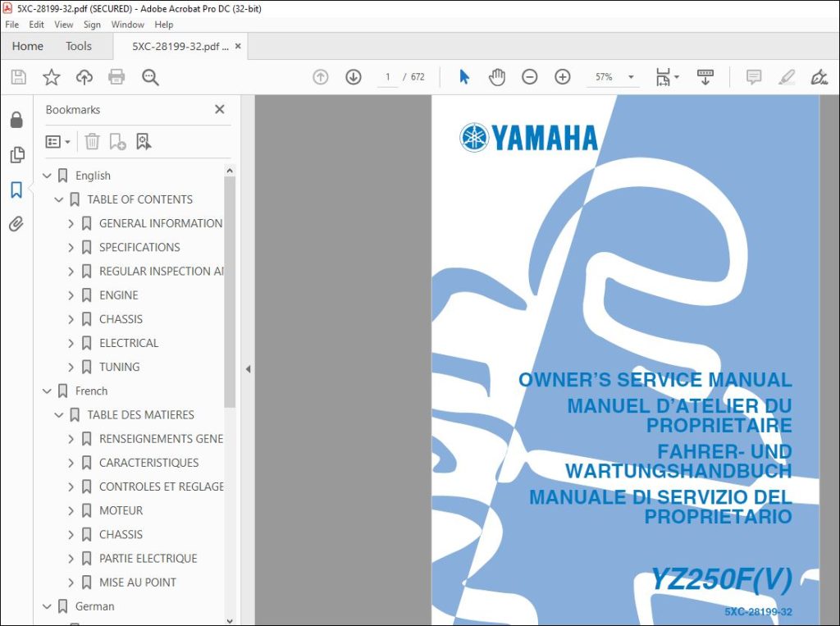Click bookmarks scrollbar down arrow
Viewport: 840px width, 626px height.
[230, 620]
